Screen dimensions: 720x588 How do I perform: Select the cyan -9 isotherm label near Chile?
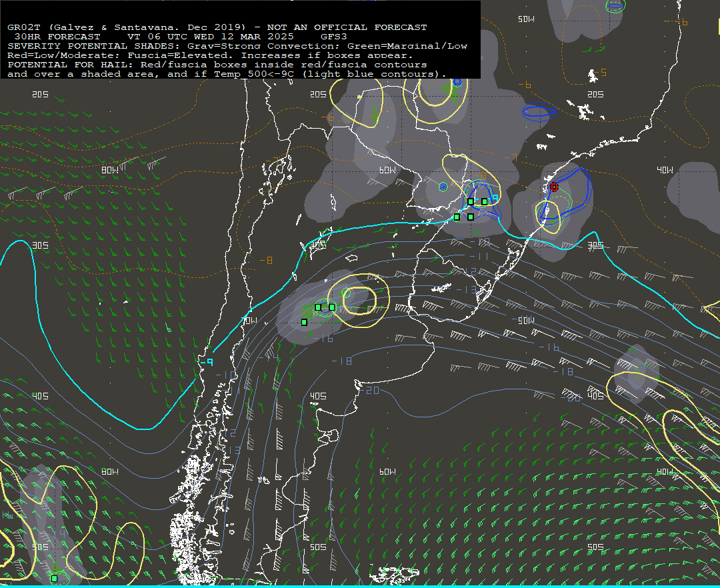207,362
